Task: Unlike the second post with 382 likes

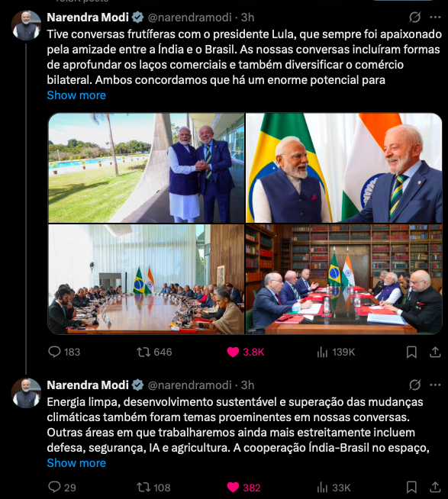Action: [243, 488]
